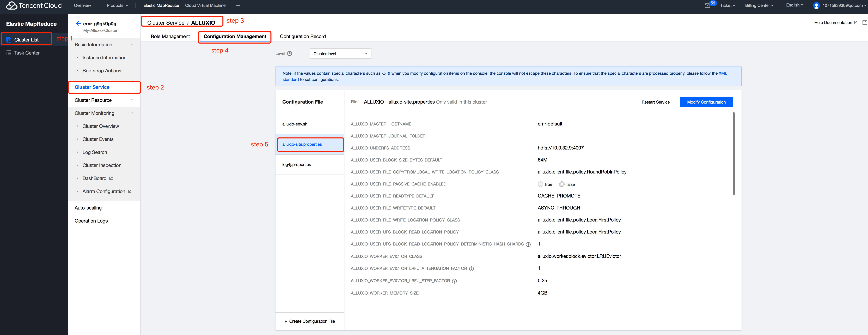This screenshot has width=868, height=335.
Task: Open the Ticket dropdown
Action: coord(728,5)
